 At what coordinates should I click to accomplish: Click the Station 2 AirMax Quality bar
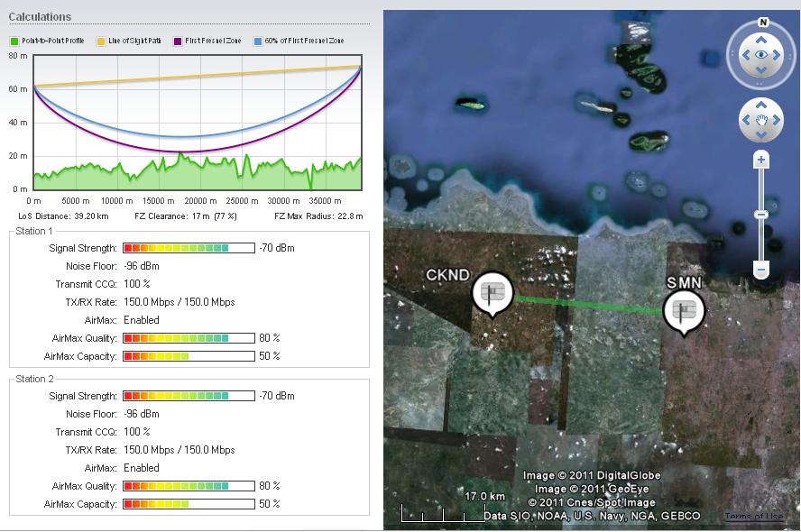click(189, 485)
